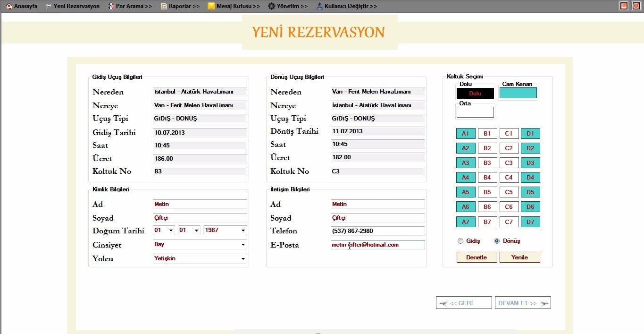Click the Mesaj Kutusu envelope icon

click(211, 6)
